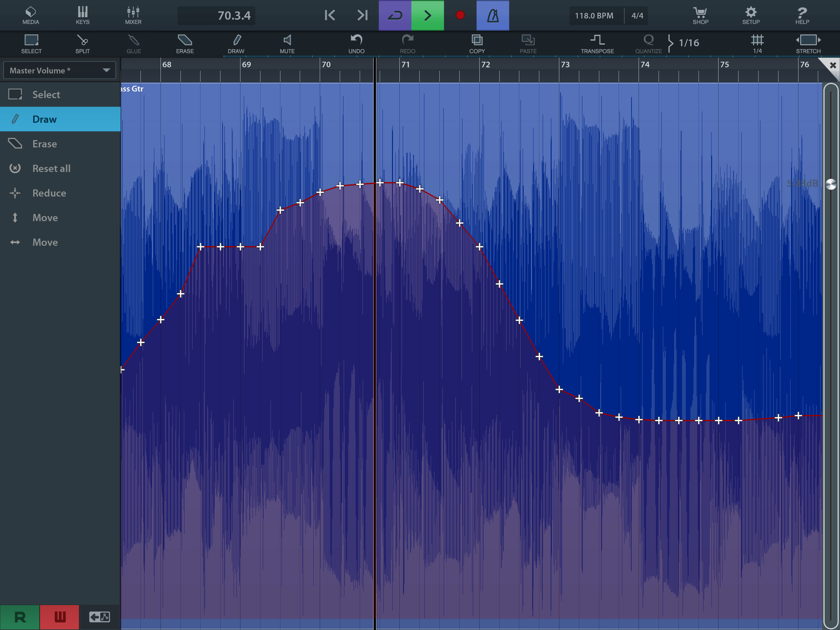Toggle the loop cycle button
The width and height of the screenshot is (840, 630).
(395, 15)
